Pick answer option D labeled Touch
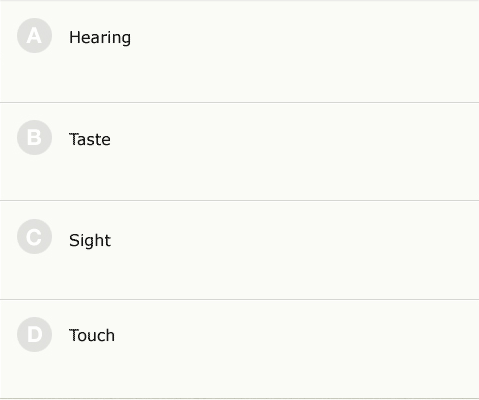The image size is (479, 400). [239, 349]
